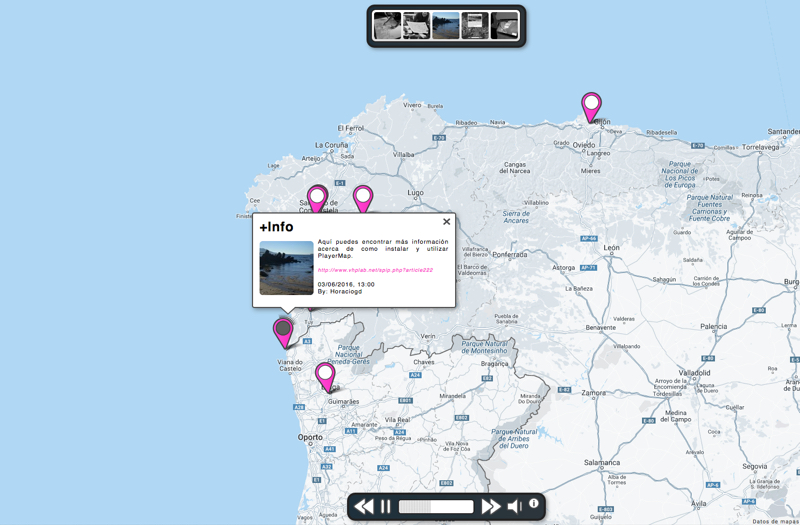Click the +Info popup title
The image size is (800, 525).
(276, 227)
